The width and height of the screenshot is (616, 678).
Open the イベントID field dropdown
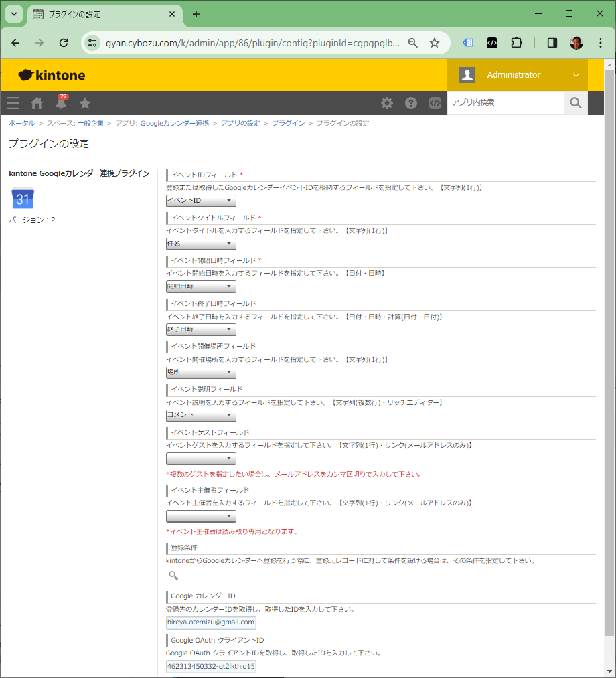click(201, 201)
